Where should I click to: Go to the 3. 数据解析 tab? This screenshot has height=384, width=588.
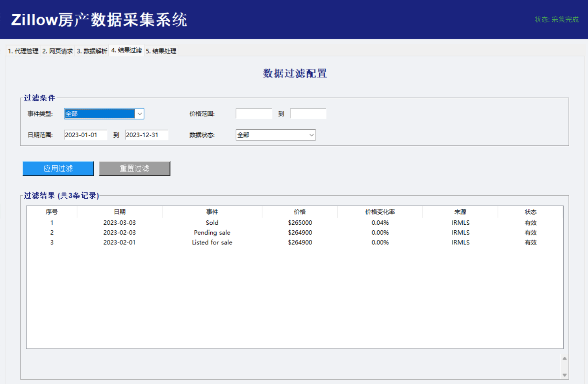(x=92, y=51)
